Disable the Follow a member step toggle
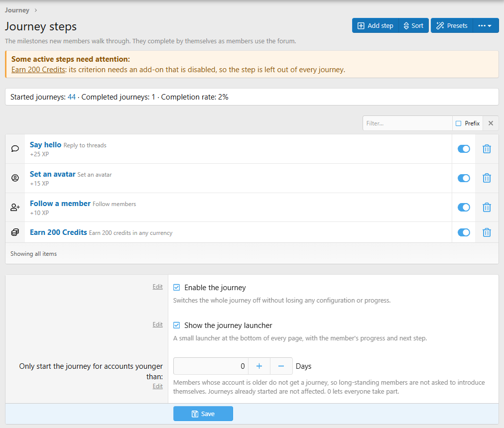Image resolution: width=504 pixels, height=428 pixels. (464, 207)
